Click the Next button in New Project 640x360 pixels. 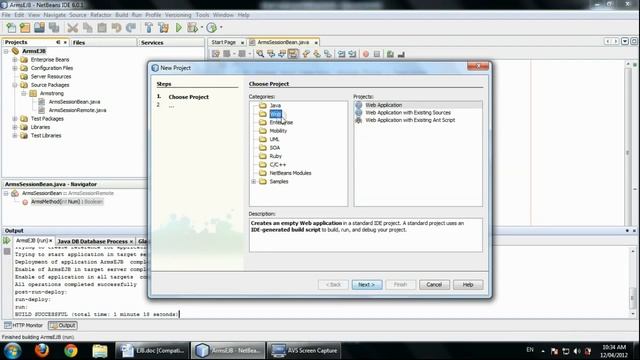coord(367,284)
